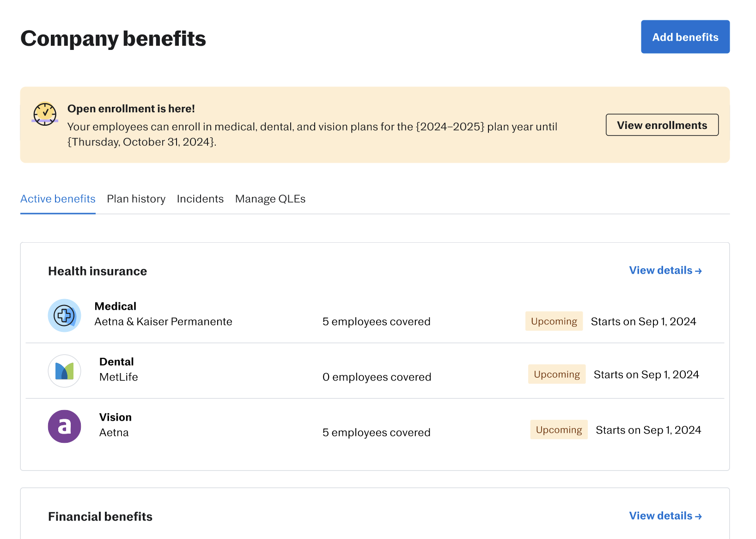Image resolution: width=756 pixels, height=539 pixels.
Task: Select the Medical plan title
Action: coord(115,306)
